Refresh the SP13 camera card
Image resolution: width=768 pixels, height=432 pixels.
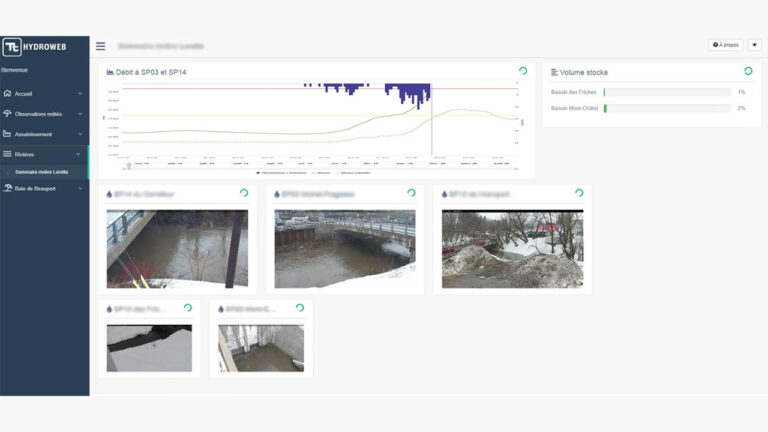pyautogui.click(x=579, y=193)
